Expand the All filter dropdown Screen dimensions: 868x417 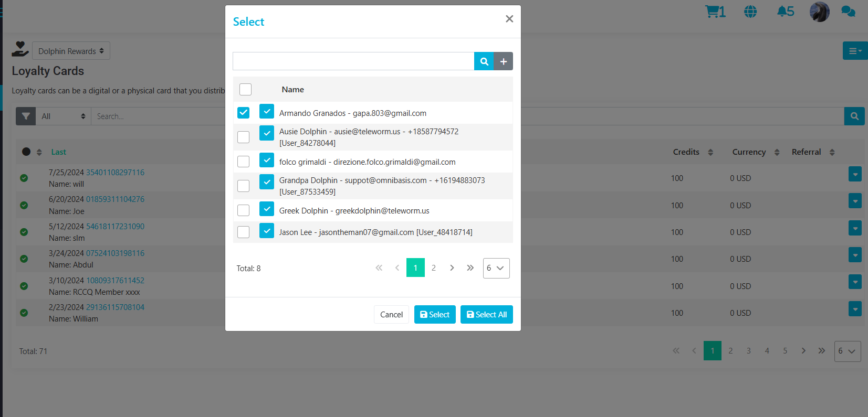(63, 116)
